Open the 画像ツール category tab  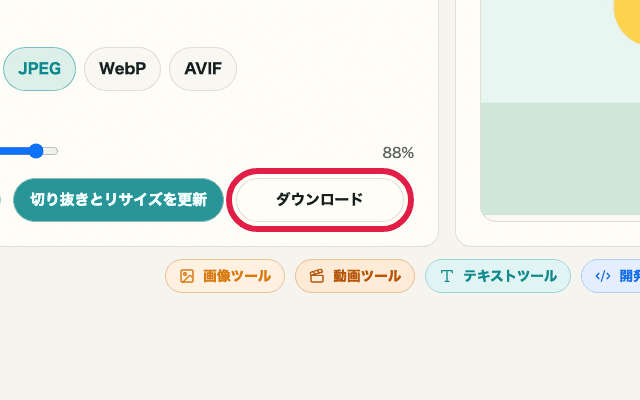coord(225,276)
